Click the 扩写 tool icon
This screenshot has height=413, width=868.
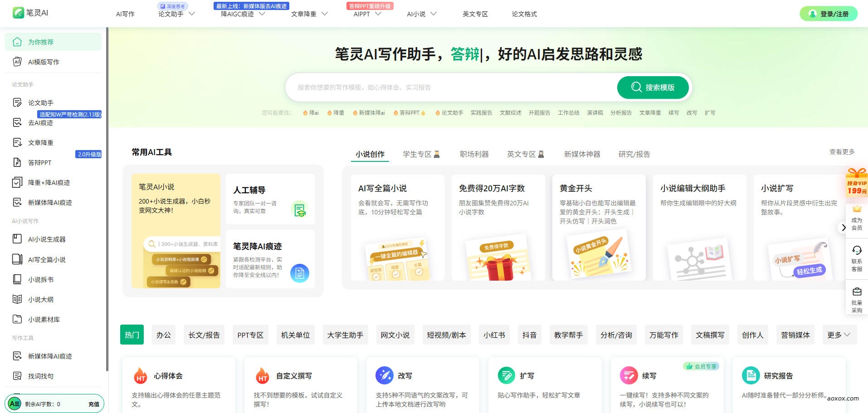(507, 375)
